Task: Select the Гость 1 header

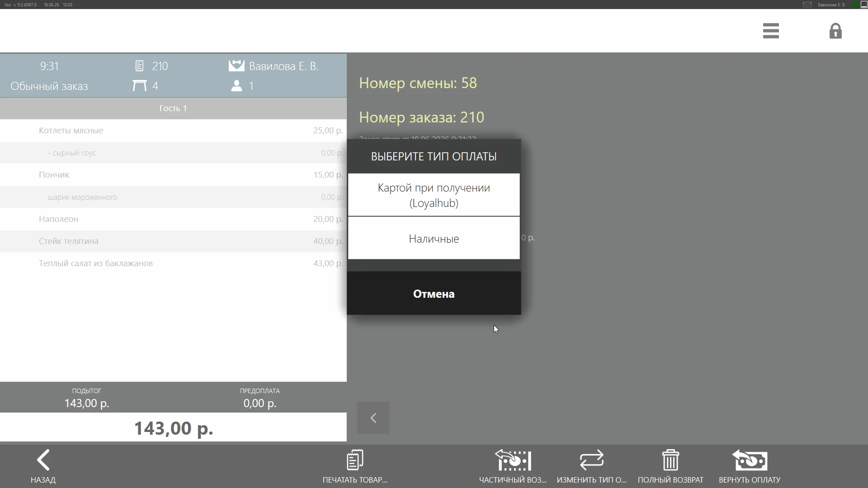Action: tap(173, 108)
